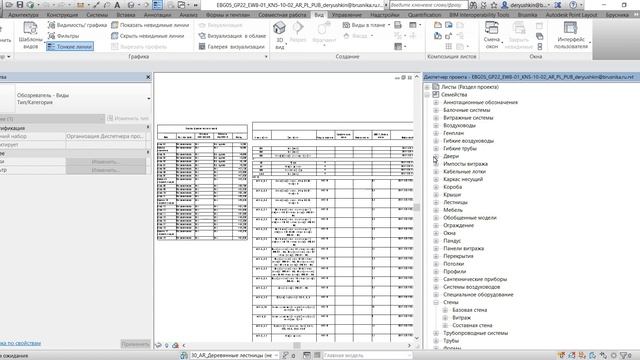
Task: Switch to the Конструкция ribbon tab
Action: 62,15
